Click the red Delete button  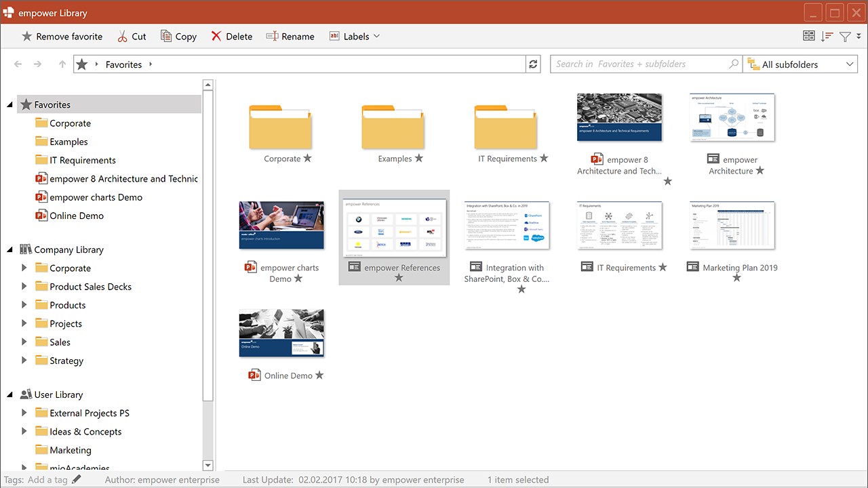click(231, 37)
